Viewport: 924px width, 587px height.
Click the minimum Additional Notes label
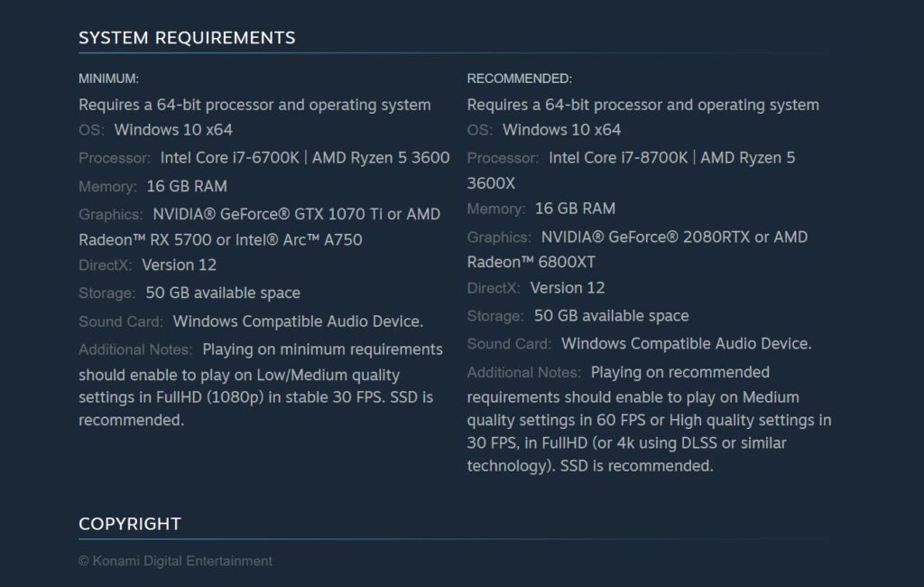(x=135, y=349)
